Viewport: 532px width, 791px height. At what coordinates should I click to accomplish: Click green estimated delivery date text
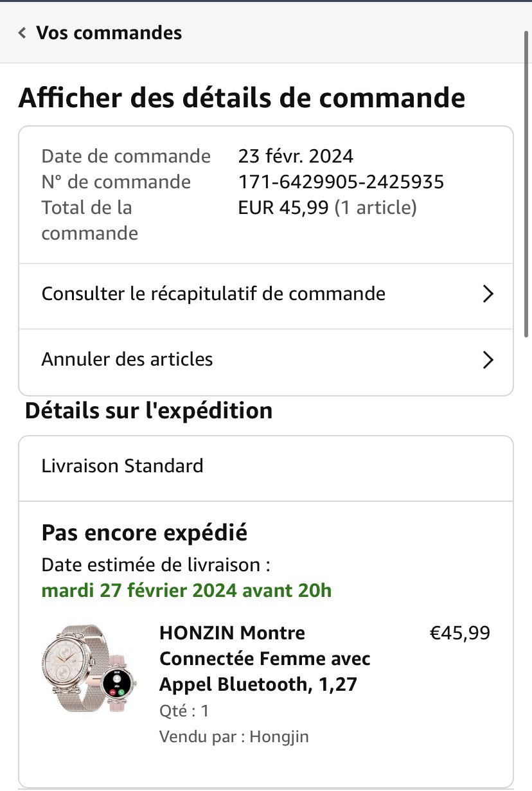pos(186,590)
